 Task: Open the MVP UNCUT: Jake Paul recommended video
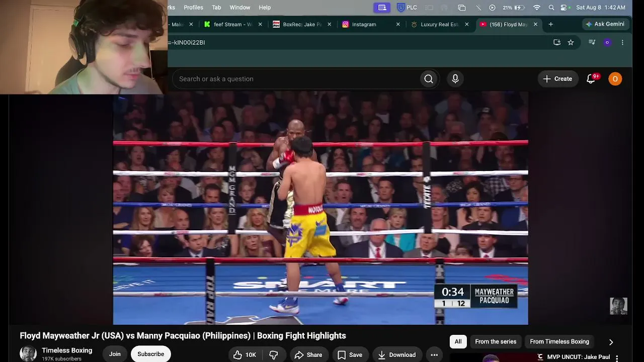tap(579, 357)
